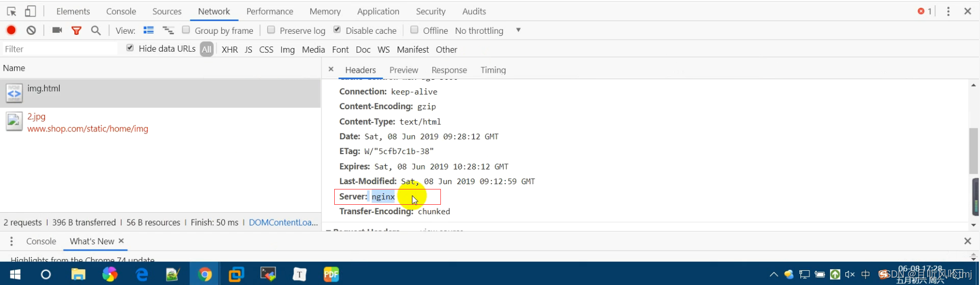This screenshot has height=285, width=980.
Task: Open the drawer three-dot menu
Action: [12, 241]
